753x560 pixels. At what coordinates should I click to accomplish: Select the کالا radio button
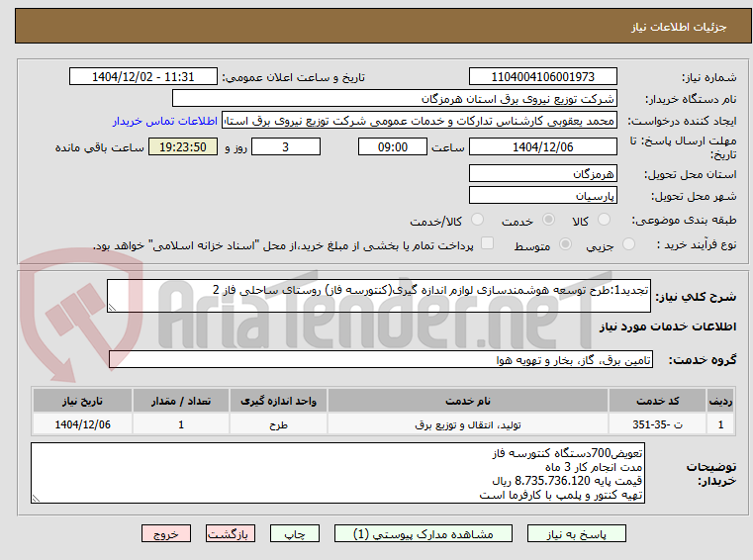tap(604, 220)
